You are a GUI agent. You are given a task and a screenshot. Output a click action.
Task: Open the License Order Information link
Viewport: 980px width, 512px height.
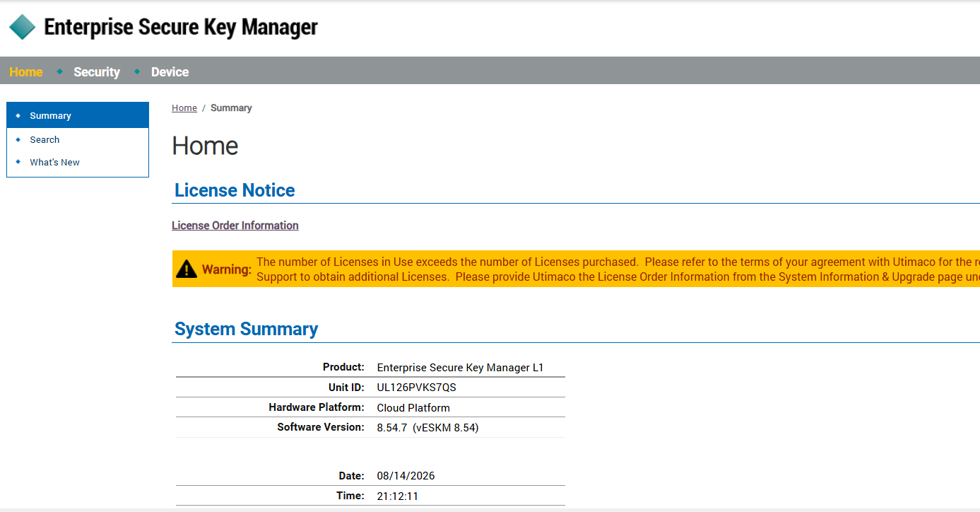click(235, 226)
